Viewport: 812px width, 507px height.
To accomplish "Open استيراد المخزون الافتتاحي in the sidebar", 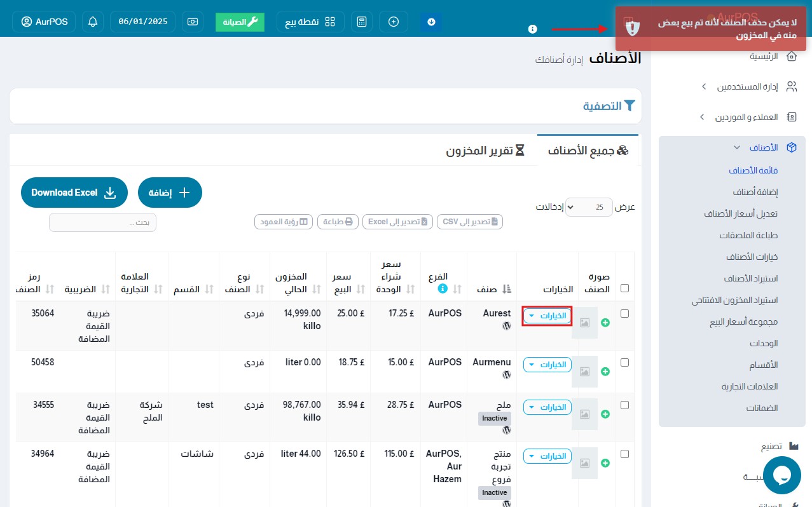I will (735, 300).
